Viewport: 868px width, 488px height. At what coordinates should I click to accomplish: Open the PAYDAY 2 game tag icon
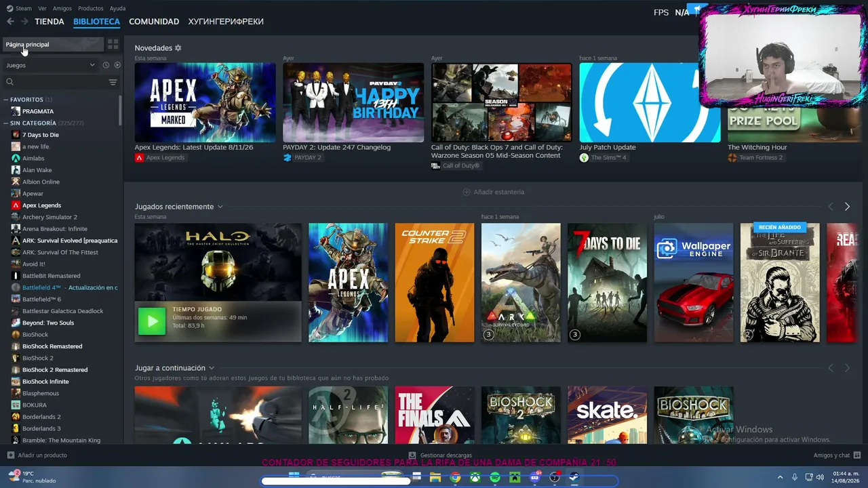coord(288,158)
